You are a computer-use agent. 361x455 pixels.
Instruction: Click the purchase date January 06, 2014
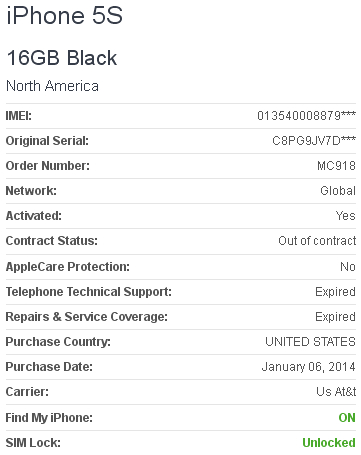click(309, 367)
